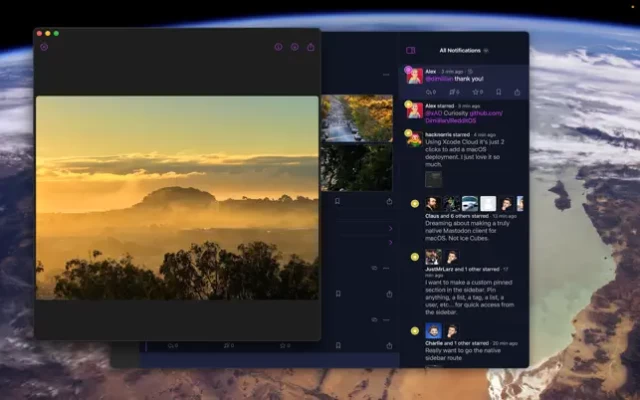
Task: Open Alex's avatar in the top notification
Action: [414, 76]
